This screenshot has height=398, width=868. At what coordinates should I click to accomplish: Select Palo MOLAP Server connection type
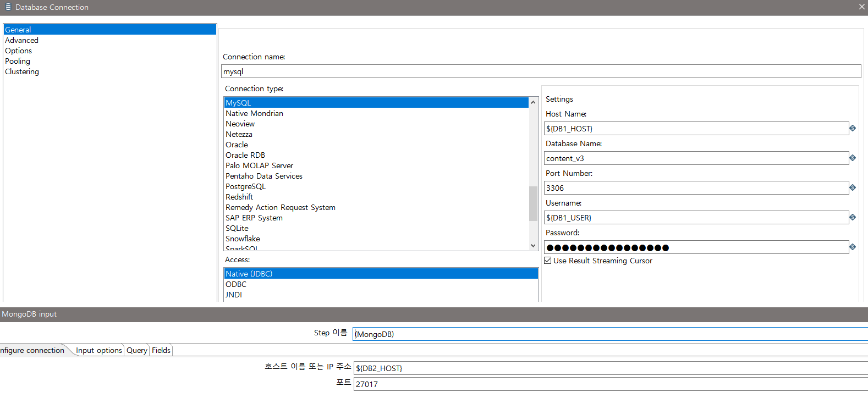coord(376,165)
